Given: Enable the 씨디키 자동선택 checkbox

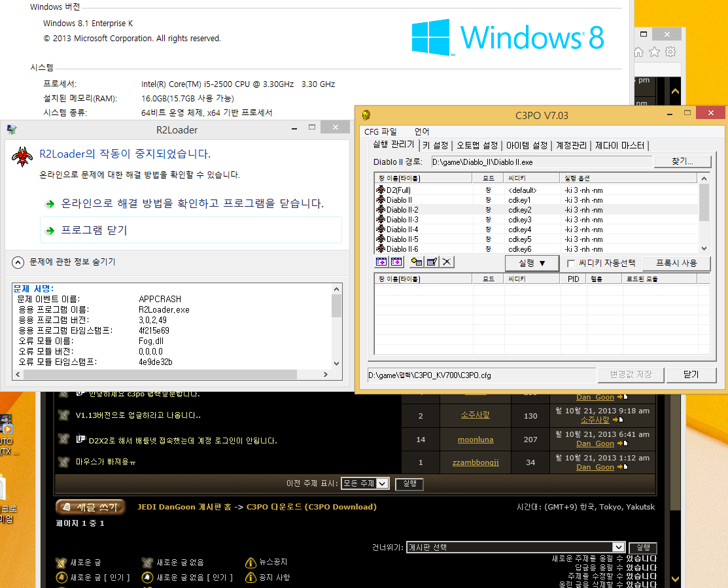Looking at the screenshot, I should [571, 264].
